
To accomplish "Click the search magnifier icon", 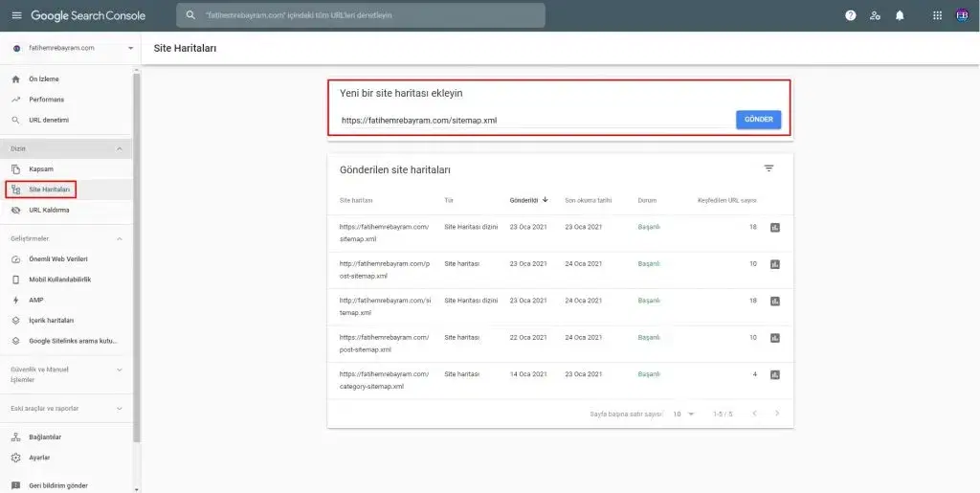I will click(x=190, y=15).
